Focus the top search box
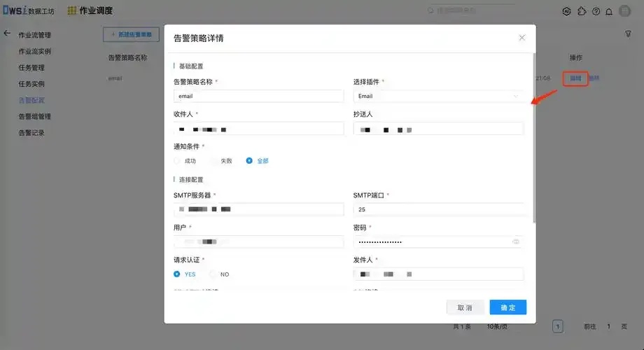644x350 pixels. (x=470, y=10)
